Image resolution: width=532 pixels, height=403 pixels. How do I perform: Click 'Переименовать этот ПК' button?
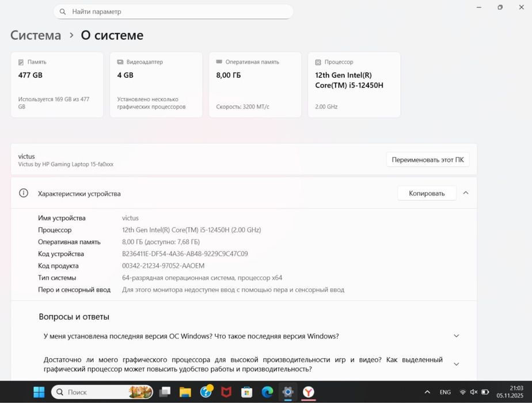click(427, 159)
